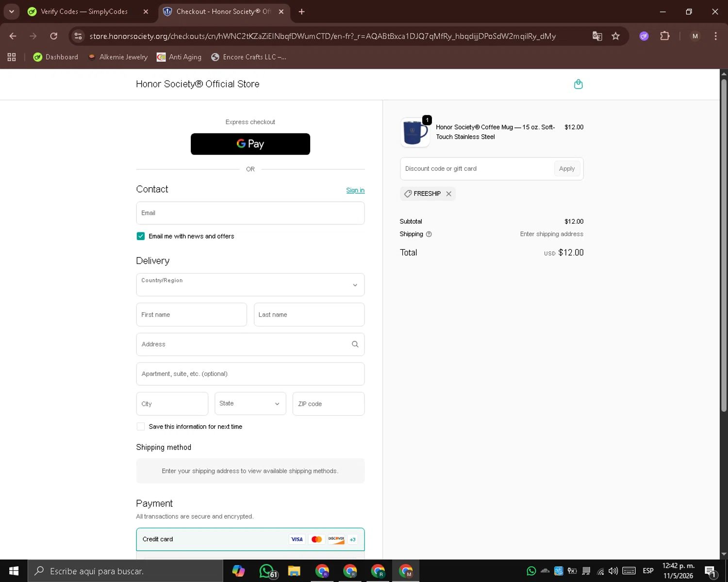This screenshot has height=582, width=728.
Task: Open the bookmarks apps grid icon
Action: [x=12, y=57]
